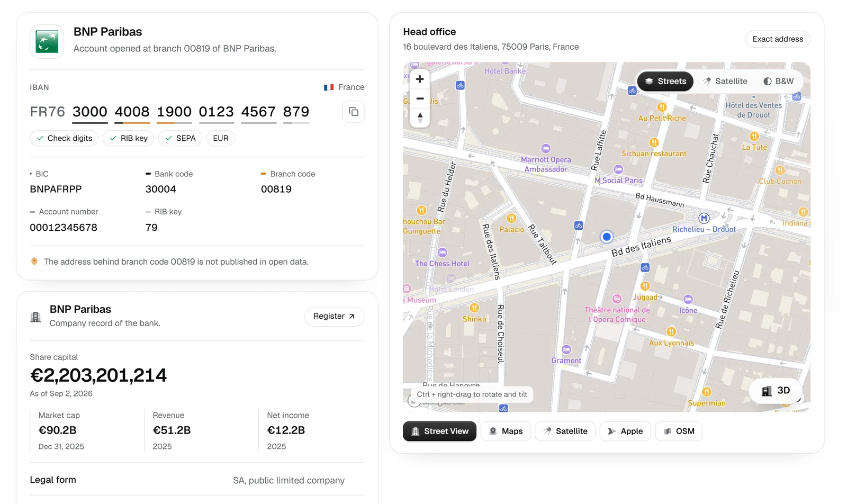The height and width of the screenshot is (504, 847).
Task: Click IBAN segment 3000
Action: (90, 112)
